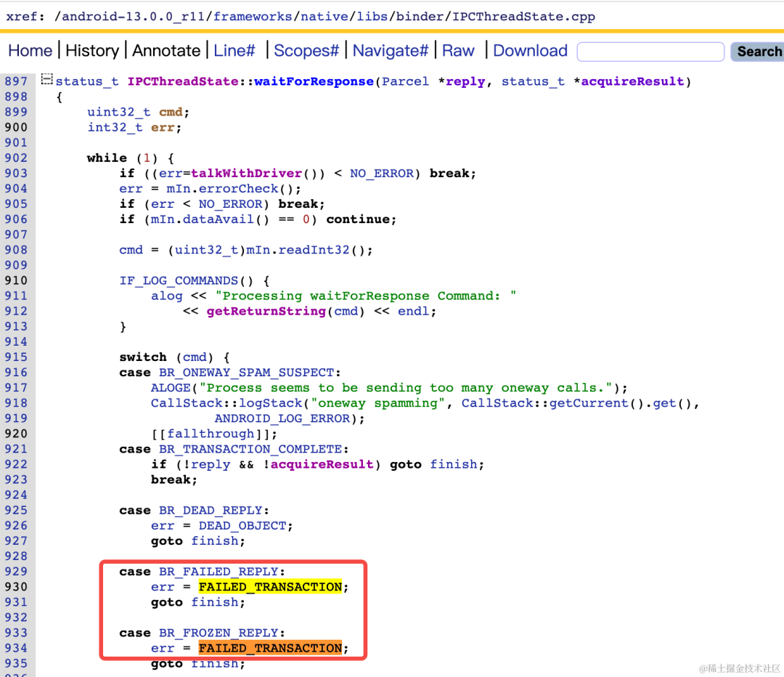Open the frameworks directory in the xref path
Image resolution: width=784 pixels, height=677 pixels.
tap(253, 17)
